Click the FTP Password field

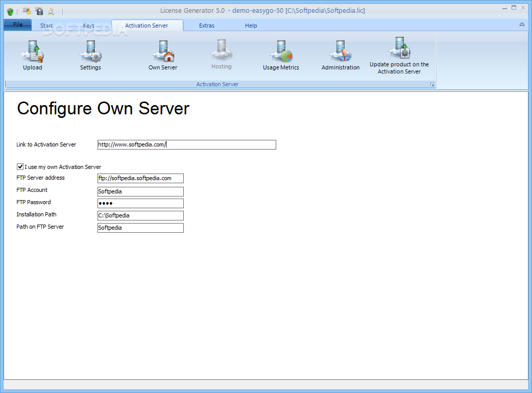[x=140, y=204]
